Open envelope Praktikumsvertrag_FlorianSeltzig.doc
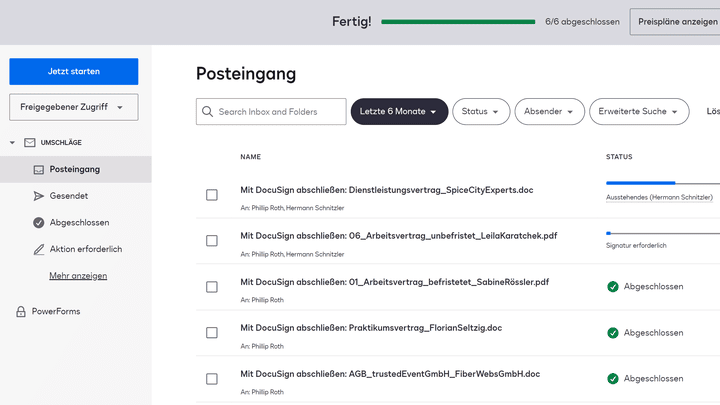The image size is (720, 405). 371,328
